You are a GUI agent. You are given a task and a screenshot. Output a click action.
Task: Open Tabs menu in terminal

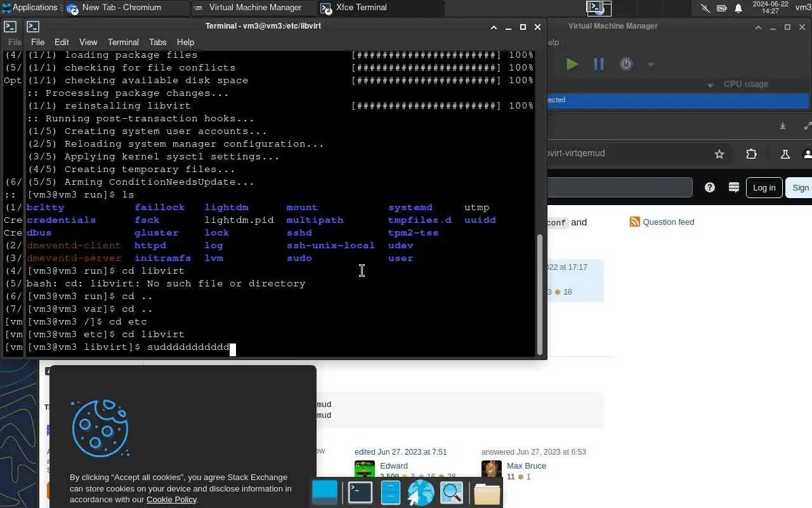tap(157, 42)
